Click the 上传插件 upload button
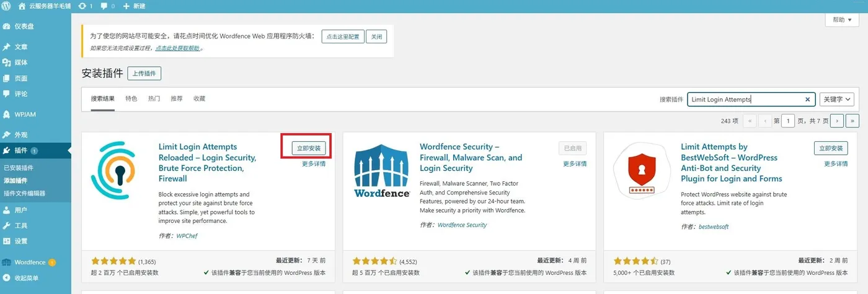Viewport: 868px width, 294px height. click(144, 74)
